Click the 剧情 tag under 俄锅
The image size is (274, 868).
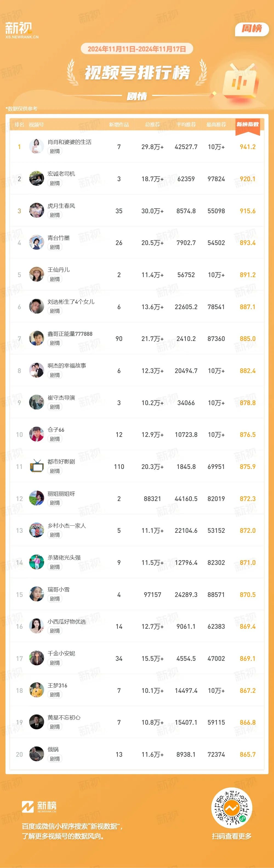point(55,759)
